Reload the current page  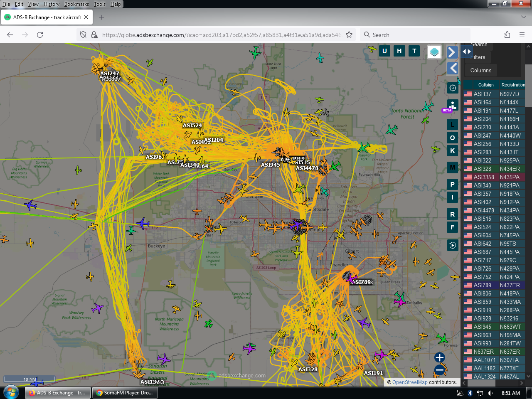[x=40, y=35]
